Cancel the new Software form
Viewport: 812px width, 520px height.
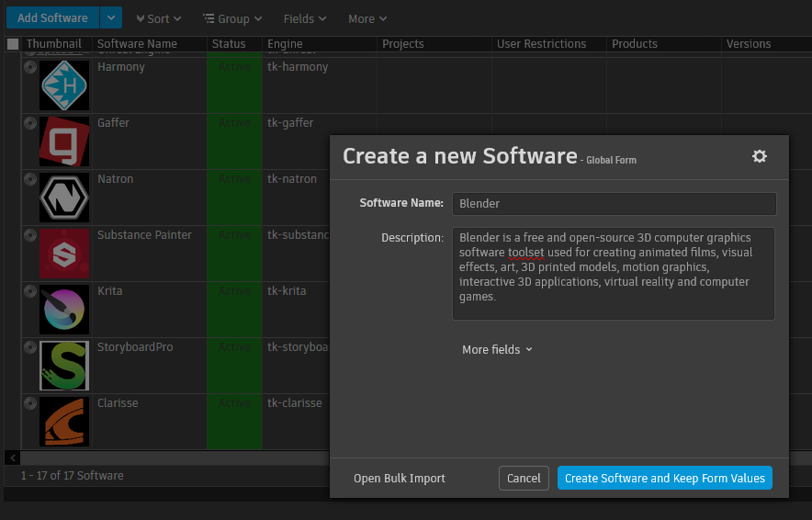click(x=524, y=478)
